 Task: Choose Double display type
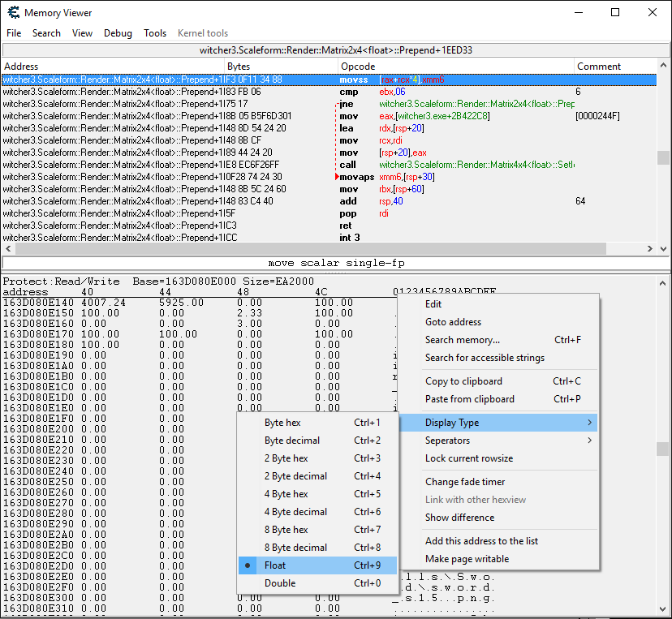pyautogui.click(x=280, y=583)
